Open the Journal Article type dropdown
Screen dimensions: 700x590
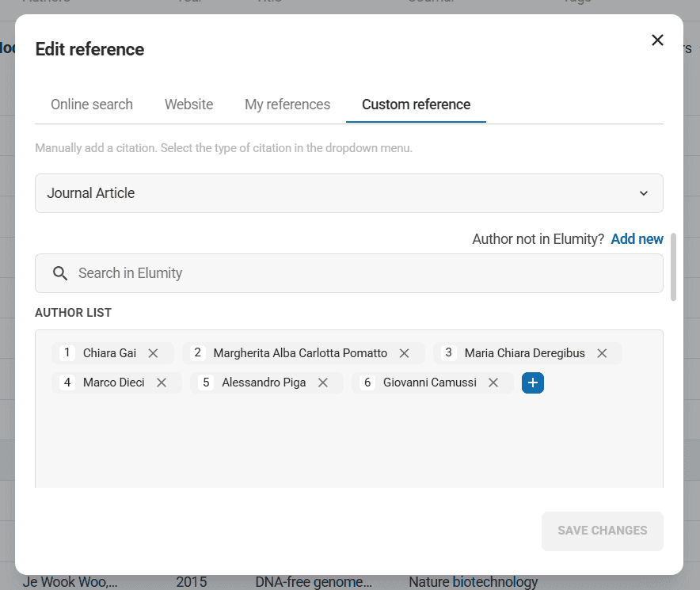click(x=348, y=193)
